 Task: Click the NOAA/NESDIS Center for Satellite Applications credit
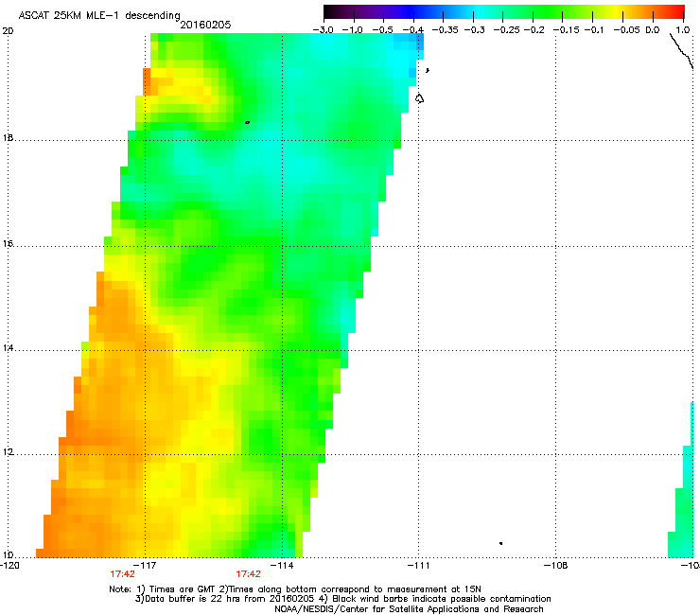coord(409,609)
